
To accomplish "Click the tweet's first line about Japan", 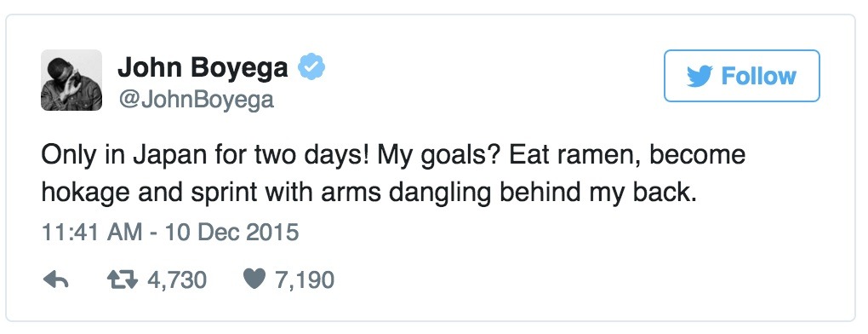I will click(393, 155).
